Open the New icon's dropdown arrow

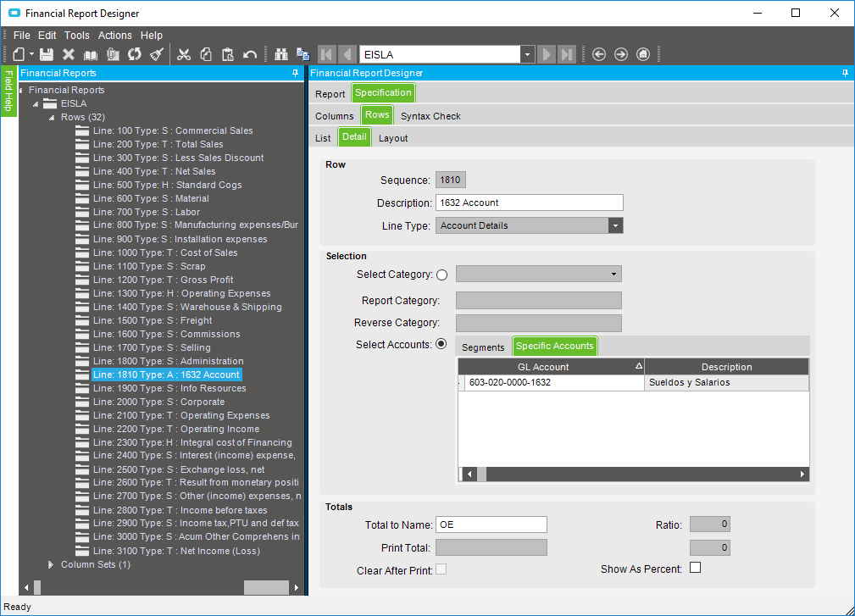pos(31,54)
